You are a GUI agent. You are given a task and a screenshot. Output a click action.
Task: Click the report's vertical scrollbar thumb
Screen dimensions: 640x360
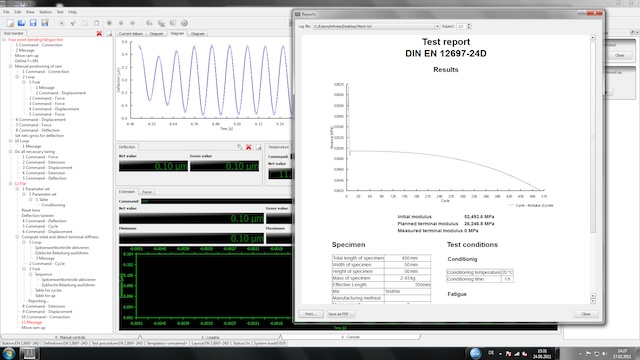click(x=593, y=137)
